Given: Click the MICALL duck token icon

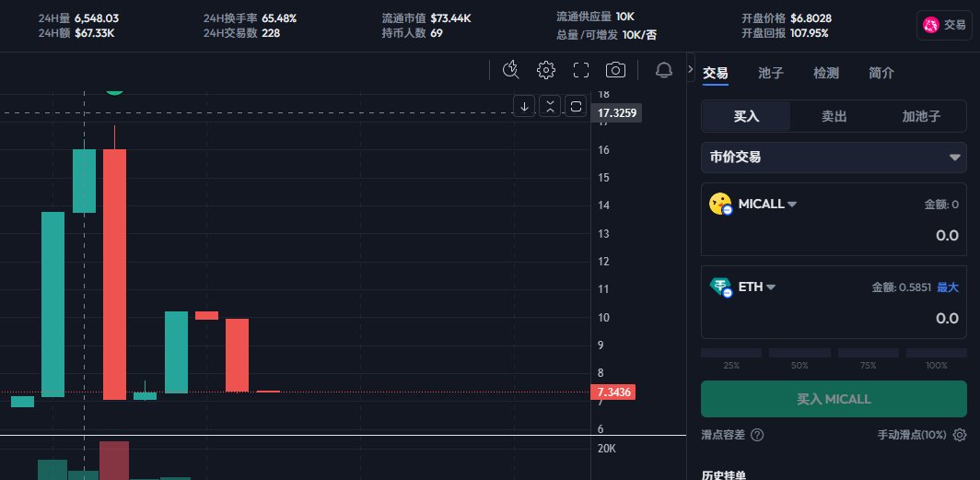Looking at the screenshot, I should (x=720, y=204).
